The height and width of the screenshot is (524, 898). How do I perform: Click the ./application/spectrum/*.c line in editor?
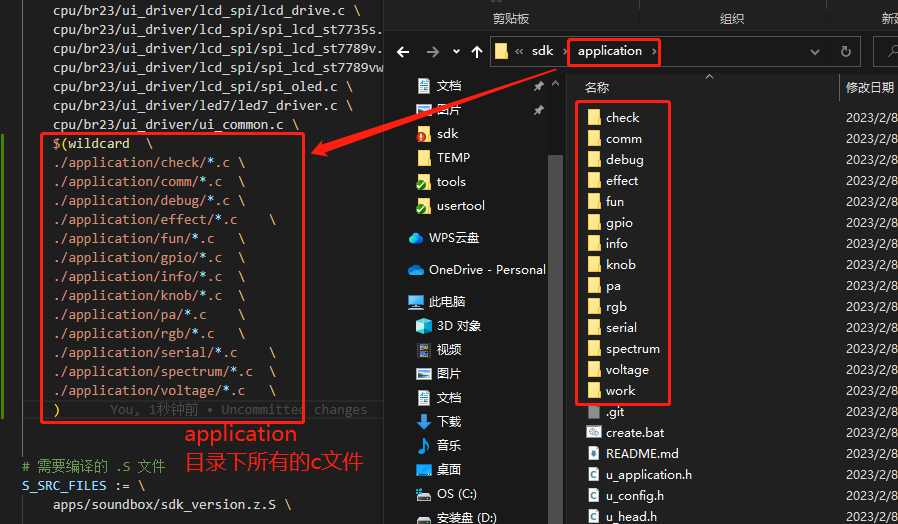pyautogui.click(x=164, y=372)
